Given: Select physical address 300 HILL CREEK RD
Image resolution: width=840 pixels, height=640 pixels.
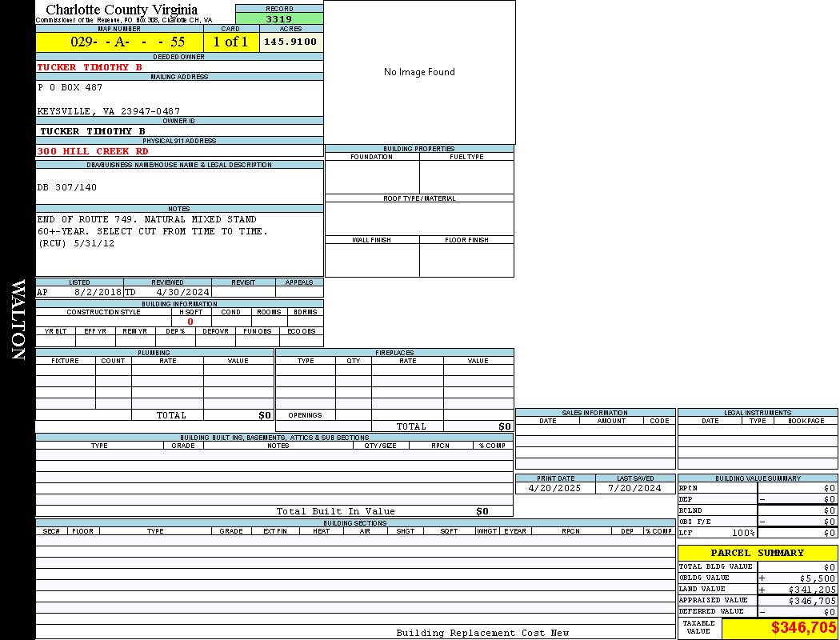Looking at the screenshot, I should coord(93,151).
